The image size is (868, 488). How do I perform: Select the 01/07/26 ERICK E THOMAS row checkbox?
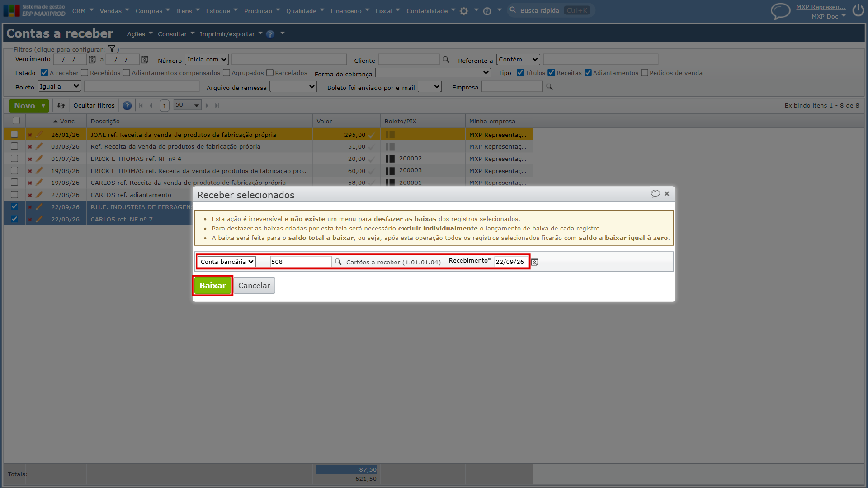14,159
